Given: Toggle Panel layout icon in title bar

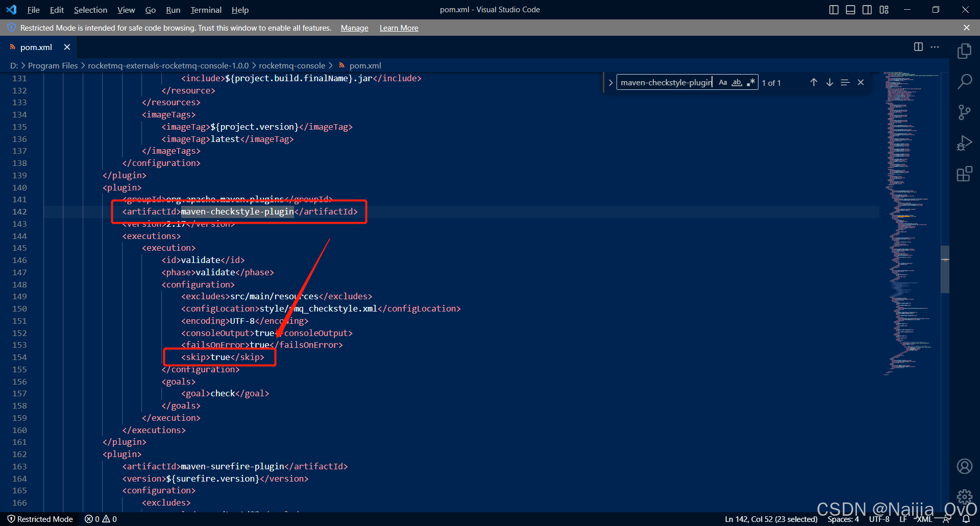Looking at the screenshot, I should [x=850, y=10].
